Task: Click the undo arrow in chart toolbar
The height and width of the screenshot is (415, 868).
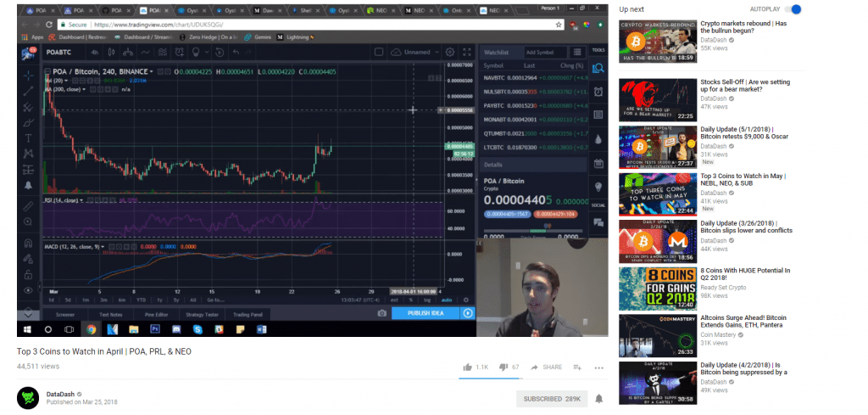Action: (x=236, y=52)
